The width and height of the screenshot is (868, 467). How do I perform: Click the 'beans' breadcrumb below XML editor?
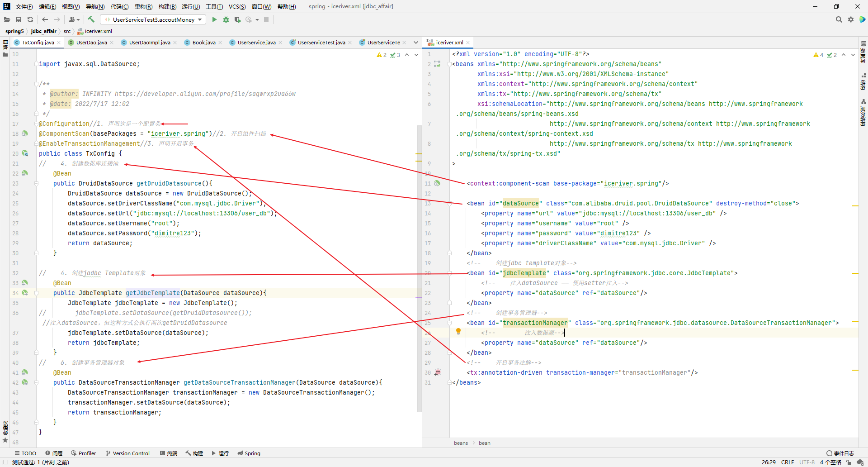tap(461, 443)
